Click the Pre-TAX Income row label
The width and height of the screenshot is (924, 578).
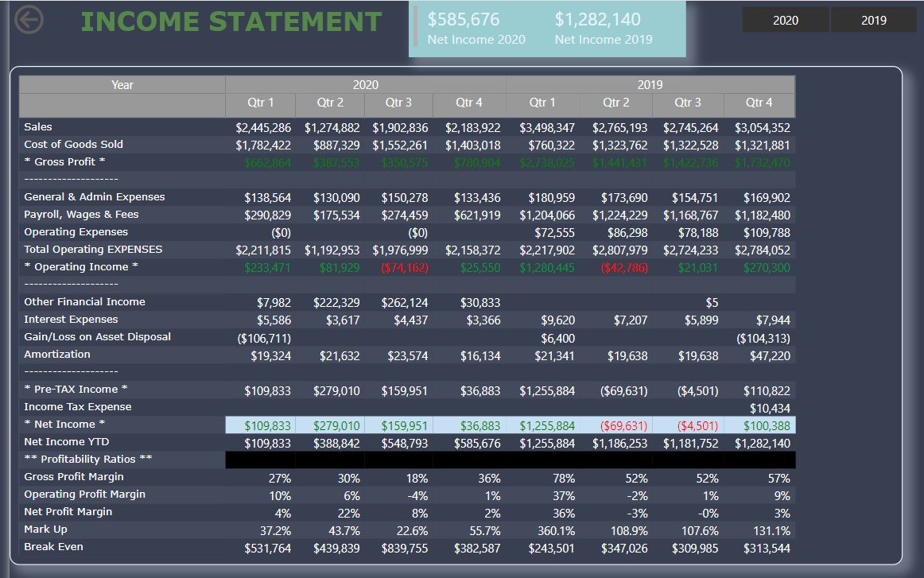(x=76, y=390)
